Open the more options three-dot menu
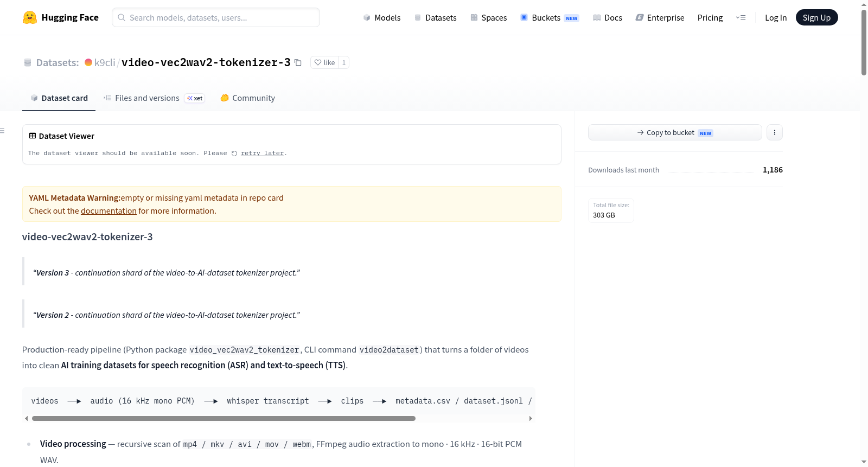The height and width of the screenshot is (467, 868). [x=775, y=132]
